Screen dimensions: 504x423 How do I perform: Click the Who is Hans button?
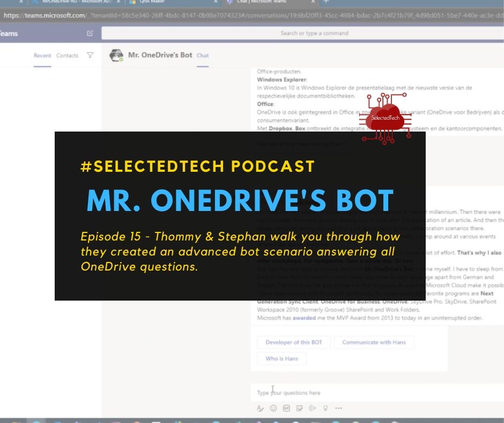click(x=282, y=359)
